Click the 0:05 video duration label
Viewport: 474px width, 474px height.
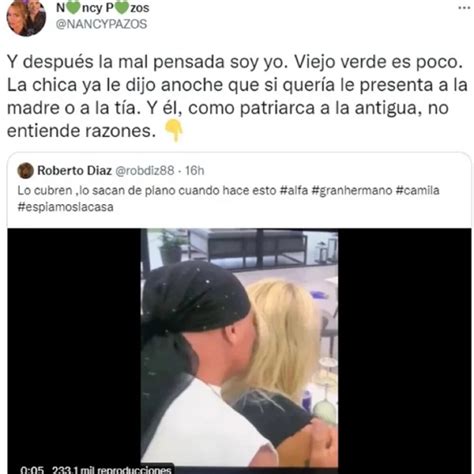(x=32, y=470)
